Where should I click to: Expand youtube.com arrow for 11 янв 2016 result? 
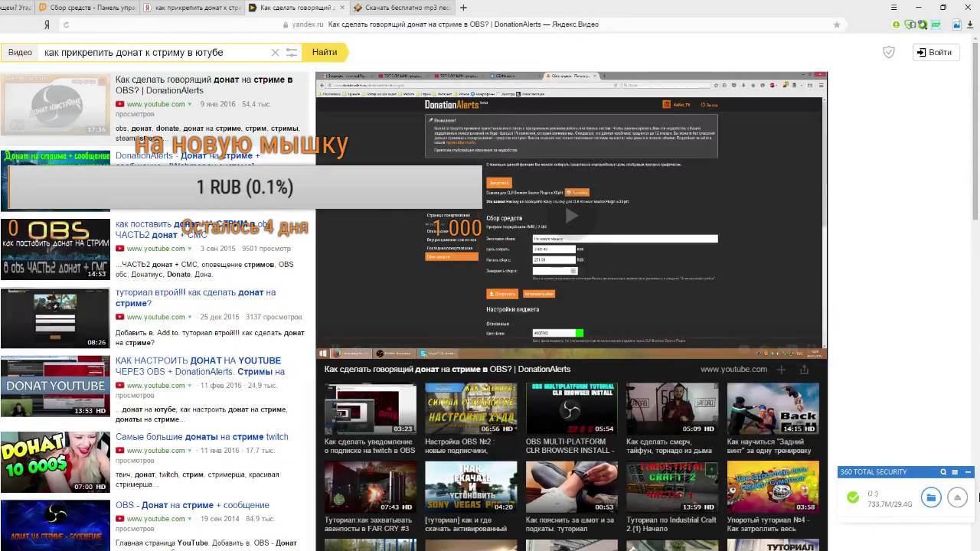(189, 451)
